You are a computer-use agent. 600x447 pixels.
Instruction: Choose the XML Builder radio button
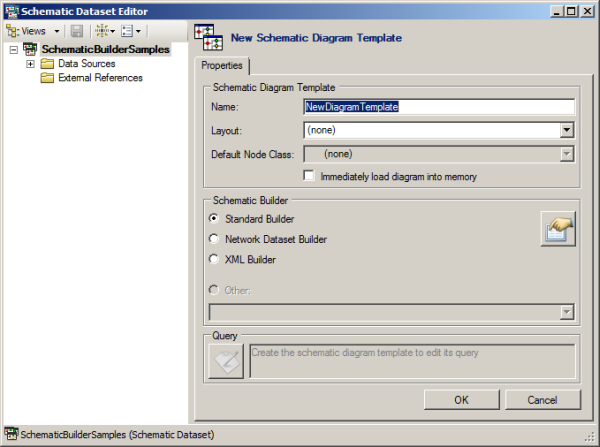point(213,259)
